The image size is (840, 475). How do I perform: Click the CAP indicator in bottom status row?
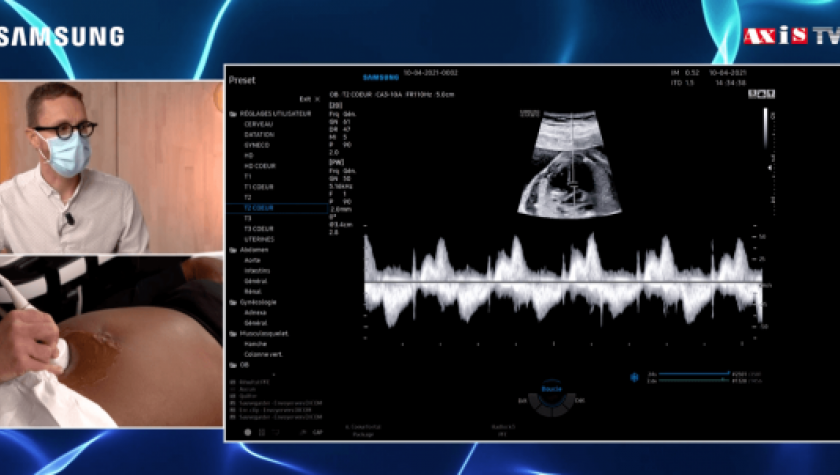[x=318, y=432]
